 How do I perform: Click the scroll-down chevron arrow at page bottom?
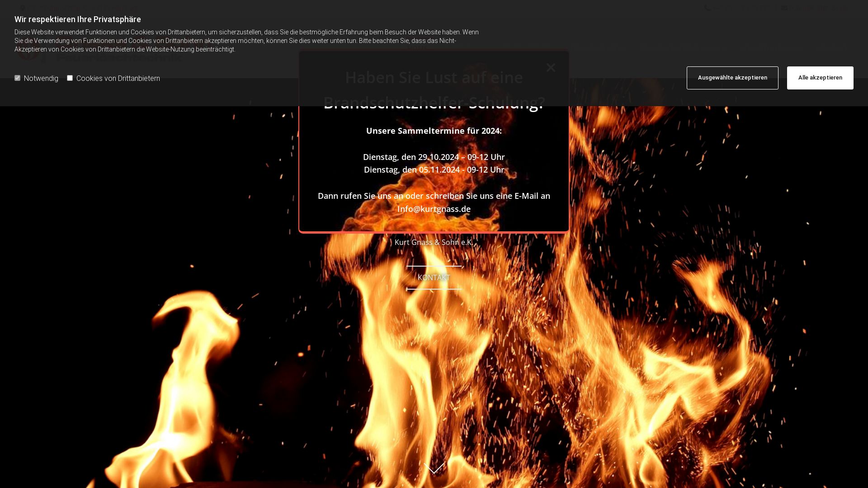pyautogui.click(x=434, y=469)
